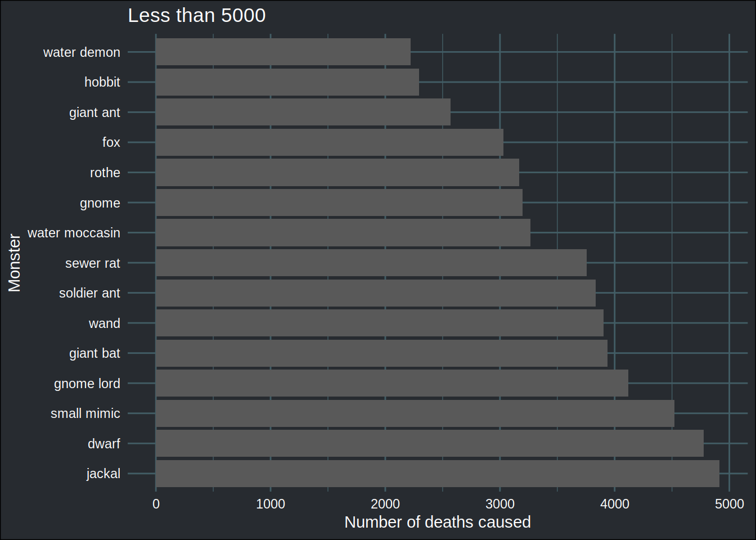This screenshot has height=540, width=756.
Task: Click the "wand" axis label
Action: [105, 323]
